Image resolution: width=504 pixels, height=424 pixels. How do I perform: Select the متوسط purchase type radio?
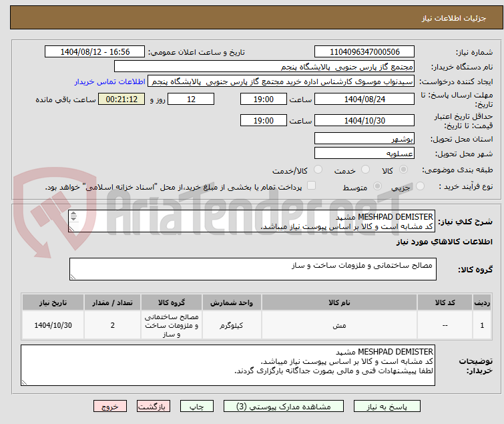click(x=377, y=186)
